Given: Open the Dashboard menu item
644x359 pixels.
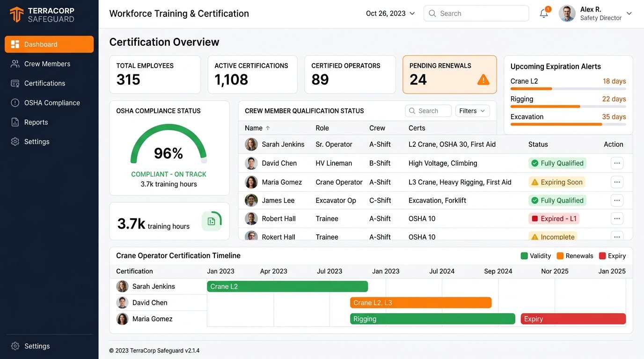Looking at the screenshot, I should pos(49,44).
